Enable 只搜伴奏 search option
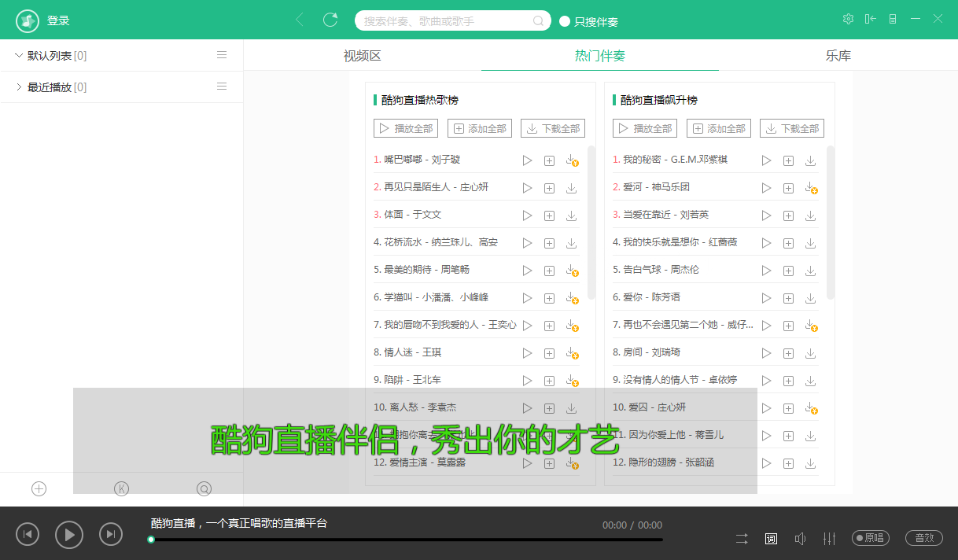 [x=565, y=21]
